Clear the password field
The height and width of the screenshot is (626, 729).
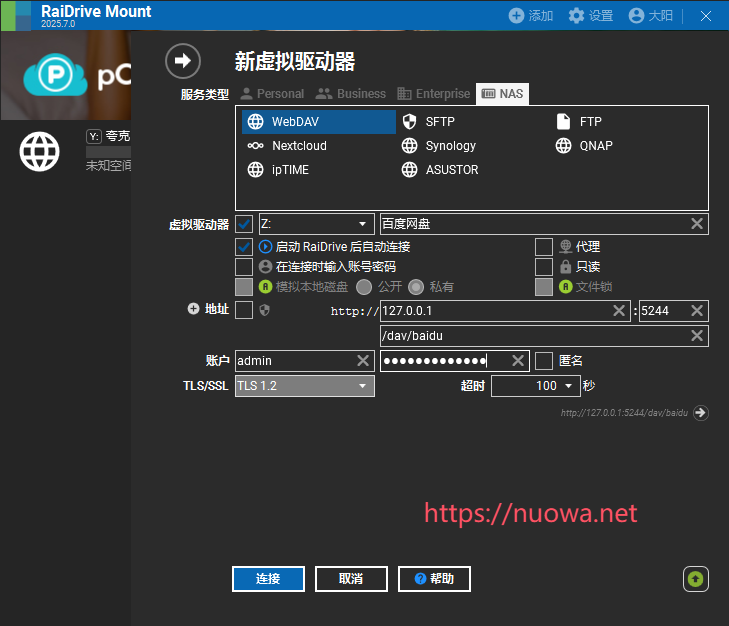(518, 361)
